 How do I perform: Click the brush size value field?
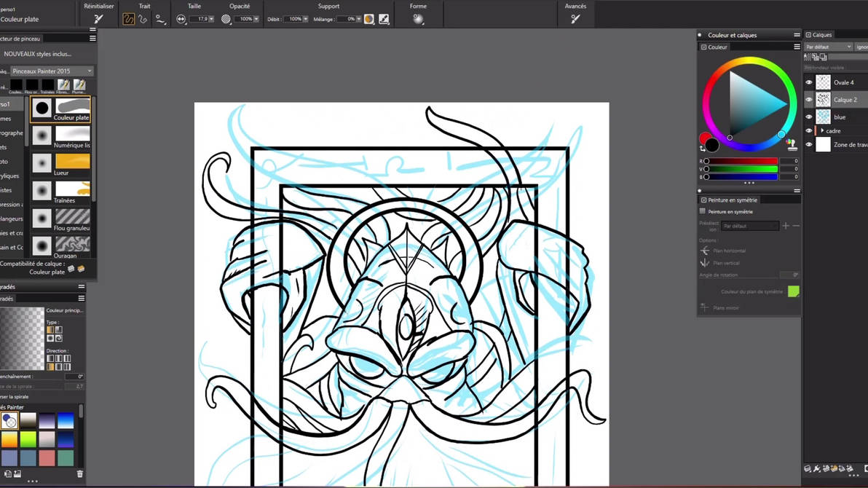[x=202, y=19]
